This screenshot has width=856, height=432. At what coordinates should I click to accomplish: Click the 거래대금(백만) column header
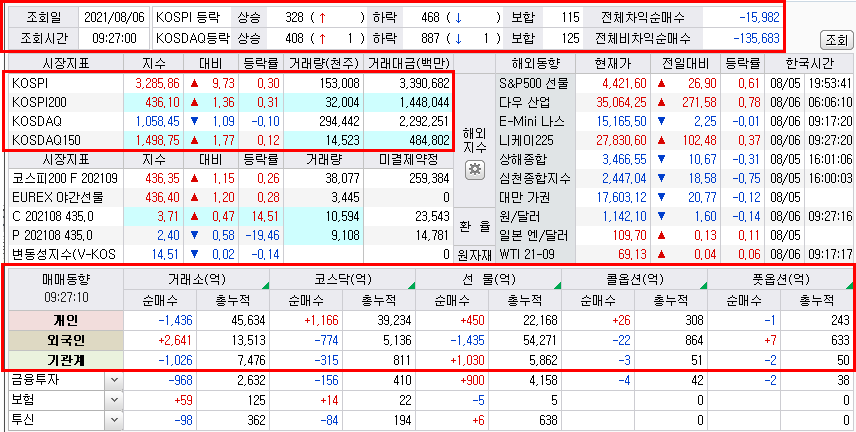[x=408, y=64]
